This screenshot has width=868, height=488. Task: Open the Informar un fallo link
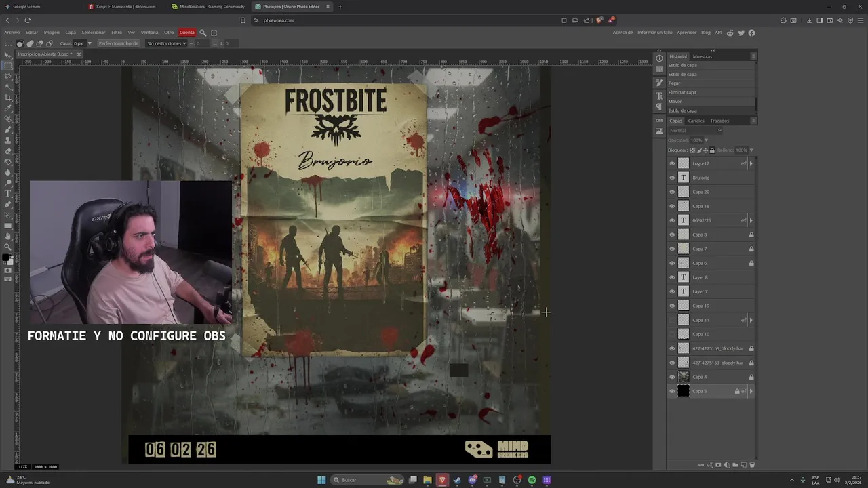655,33
